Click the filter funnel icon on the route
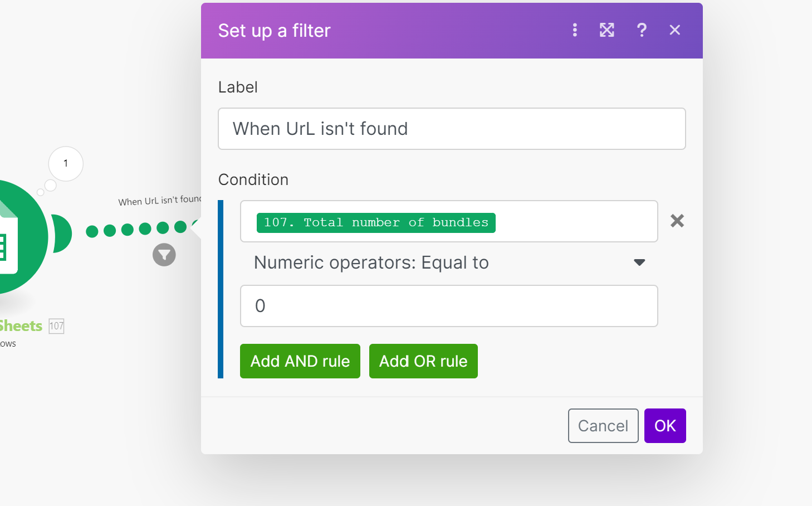Viewport: 812px width, 506px height. [x=164, y=255]
